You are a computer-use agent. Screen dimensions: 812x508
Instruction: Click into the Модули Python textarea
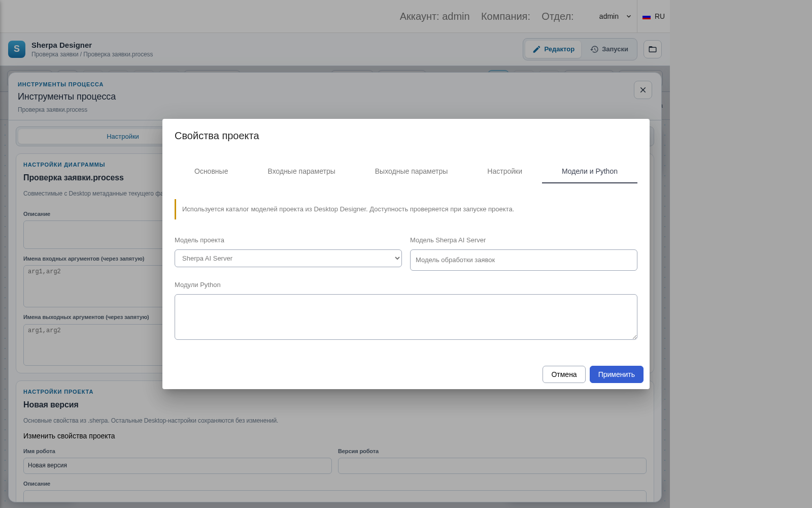pos(406,317)
